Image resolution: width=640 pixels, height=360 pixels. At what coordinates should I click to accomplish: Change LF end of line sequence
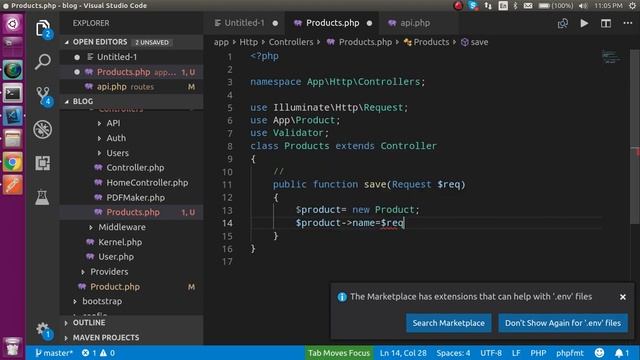click(x=516, y=353)
